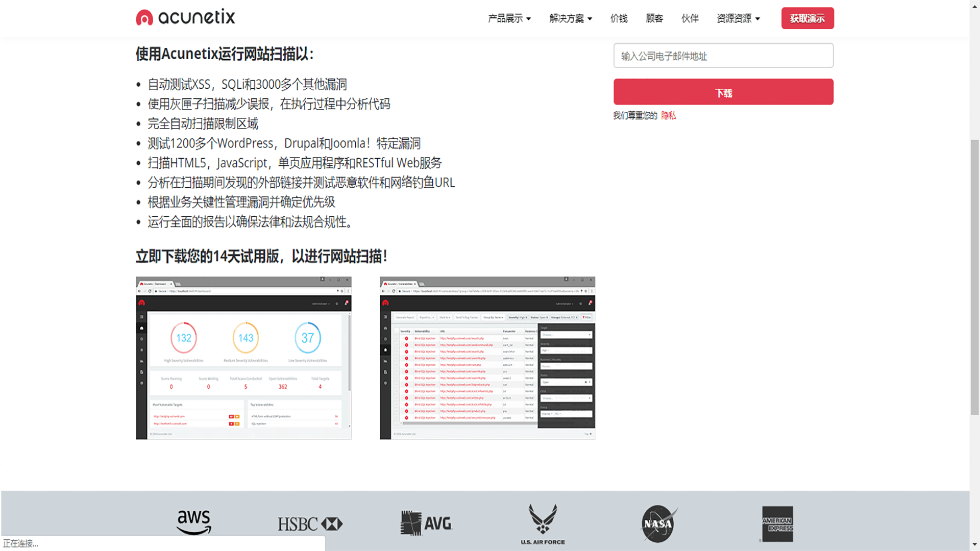Click the AVG logo
This screenshot has height=551, width=980.
[x=426, y=523]
